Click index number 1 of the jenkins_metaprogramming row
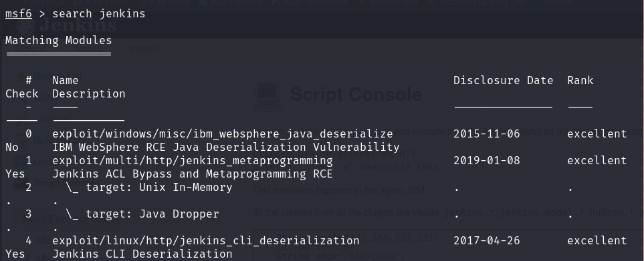The height and width of the screenshot is (261, 644). pyautogui.click(x=28, y=161)
